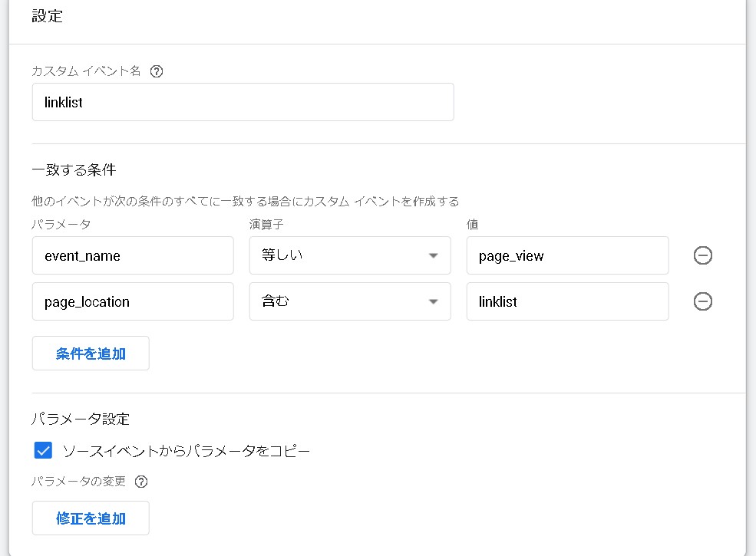Select the 設定 section header
The width and height of the screenshot is (756, 556).
coord(48,16)
